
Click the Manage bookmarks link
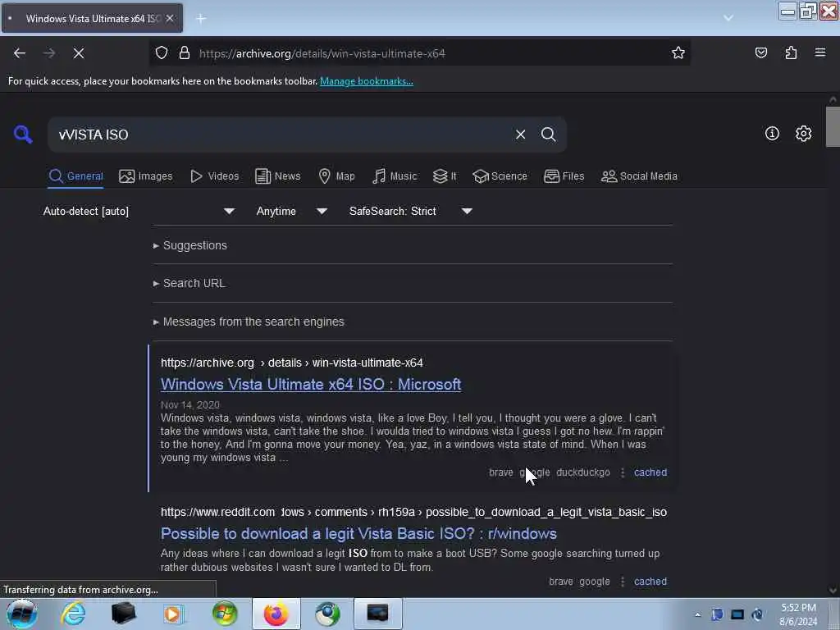click(367, 81)
